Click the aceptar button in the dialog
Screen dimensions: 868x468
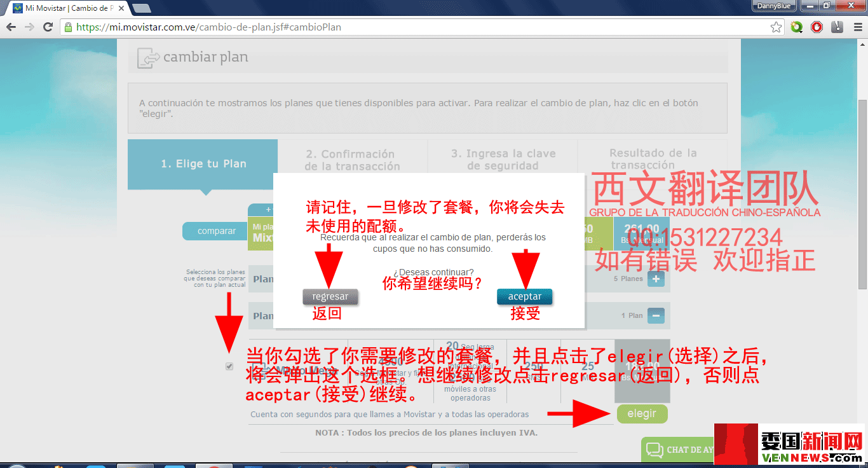point(525,296)
